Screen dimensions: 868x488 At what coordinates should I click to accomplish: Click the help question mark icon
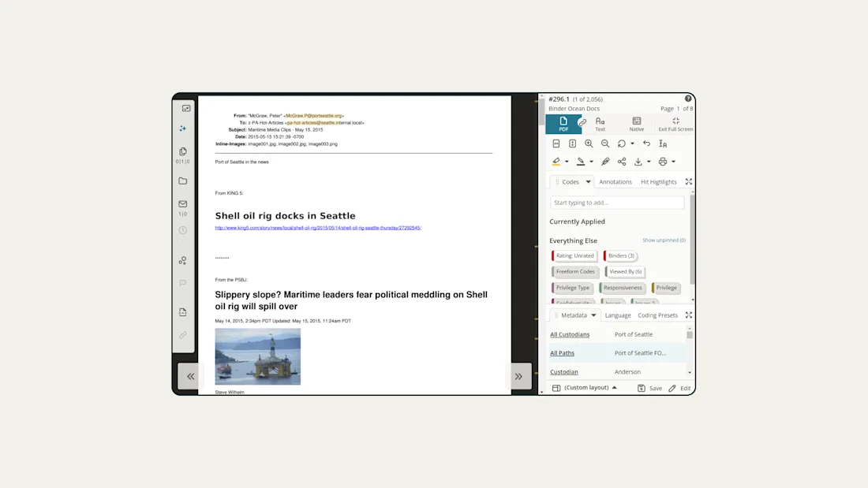pos(688,99)
